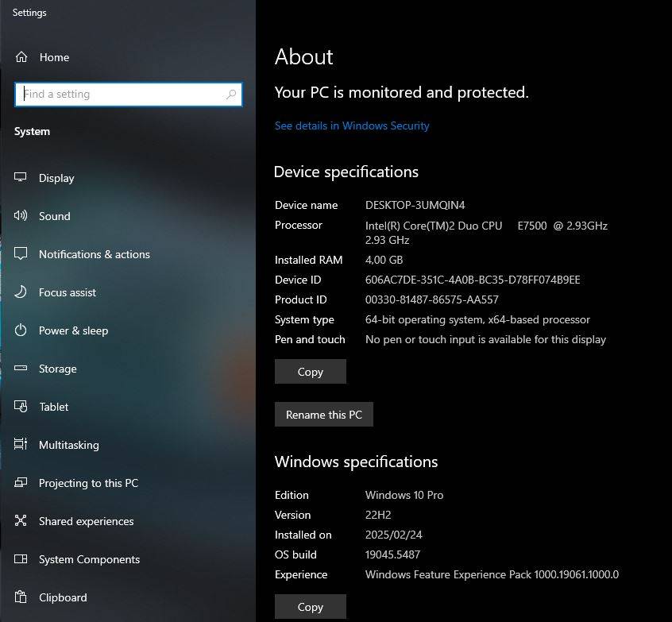This screenshot has width=672, height=622.
Task: Open Clipboard settings via its icon
Action: (x=19, y=597)
